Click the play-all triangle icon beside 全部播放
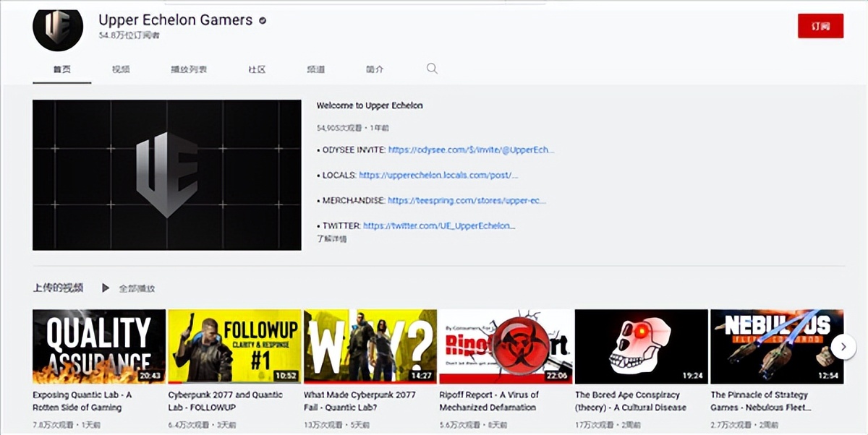The height and width of the screenshot is (435, 868). [106, 288]
